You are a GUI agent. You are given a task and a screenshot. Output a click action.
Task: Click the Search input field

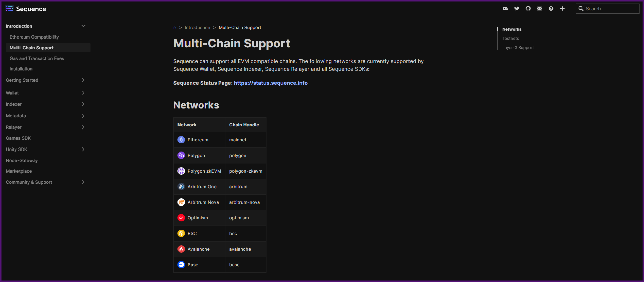pos(607,9)
